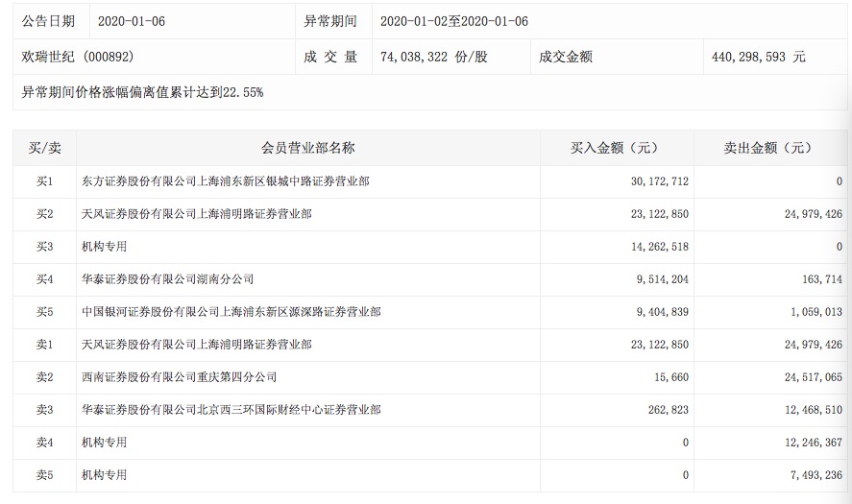Click the buy amount 30,172,712
This screenshot has width=852, height=504.
click(658, 181)
